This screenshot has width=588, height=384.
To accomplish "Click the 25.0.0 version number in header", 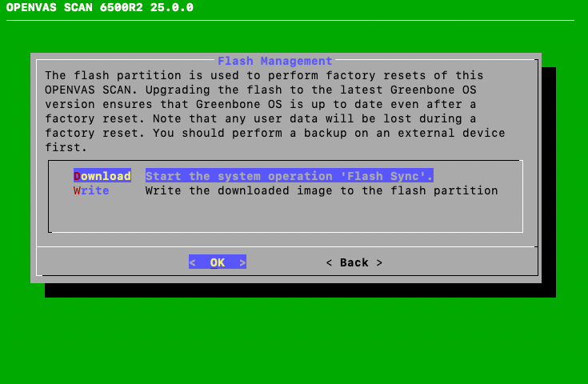I will tap(172, 8).
